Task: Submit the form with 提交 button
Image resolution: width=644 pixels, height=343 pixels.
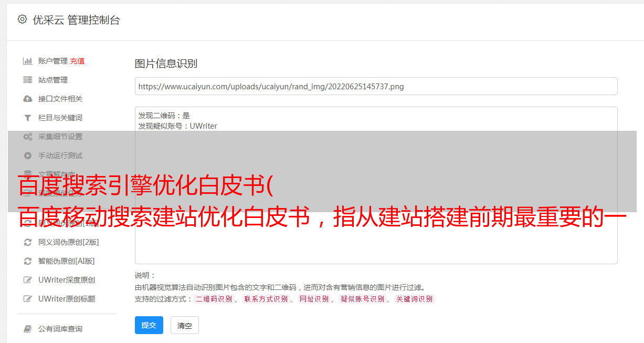Action: (149, 325)
